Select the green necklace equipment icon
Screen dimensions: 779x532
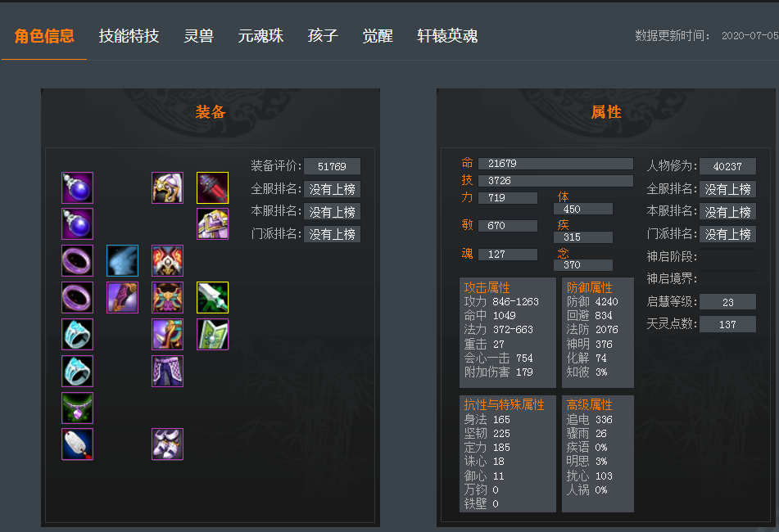[x=78, y=408]
